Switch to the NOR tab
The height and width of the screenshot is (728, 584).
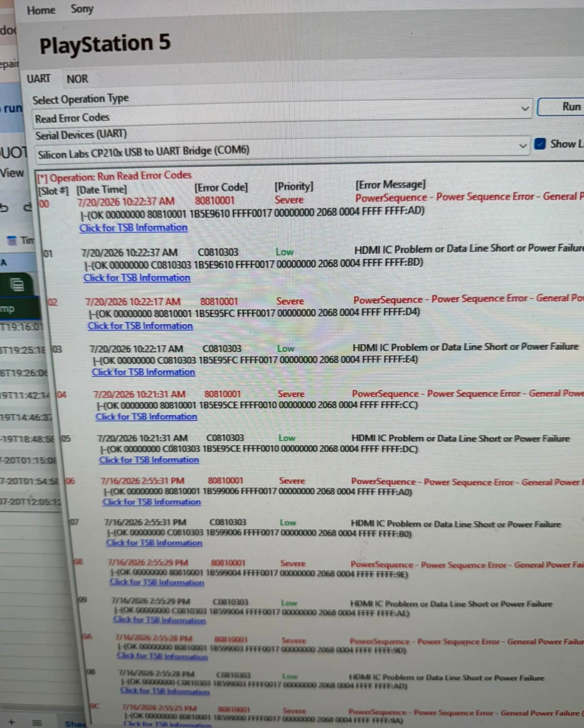(x=77, y=79)
